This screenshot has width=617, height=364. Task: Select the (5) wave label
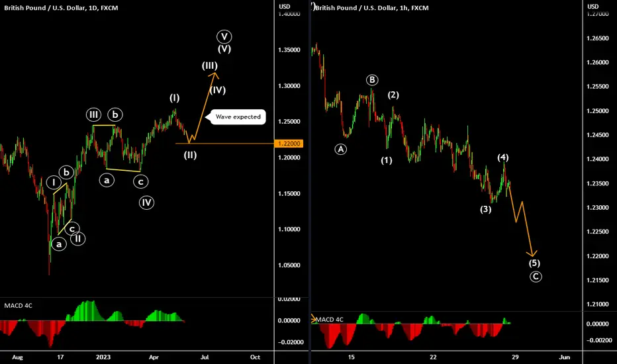[534, 263]
